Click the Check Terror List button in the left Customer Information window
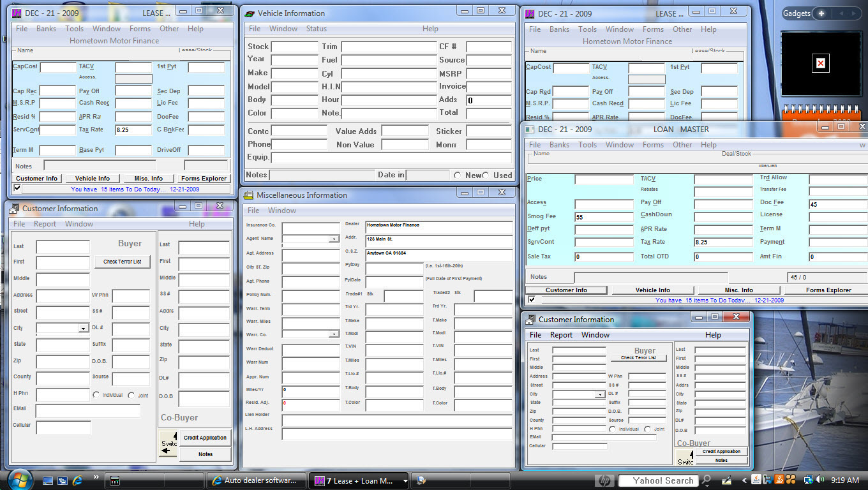 (123, 262)
